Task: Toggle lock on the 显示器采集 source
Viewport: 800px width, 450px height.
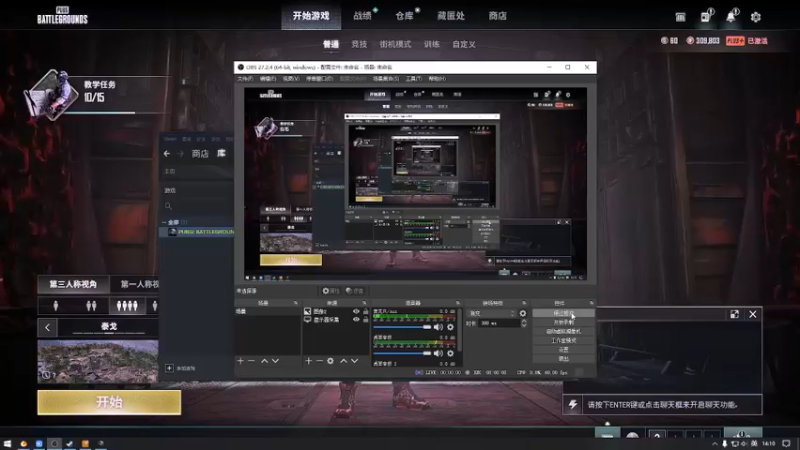Action: coord(365,319)
